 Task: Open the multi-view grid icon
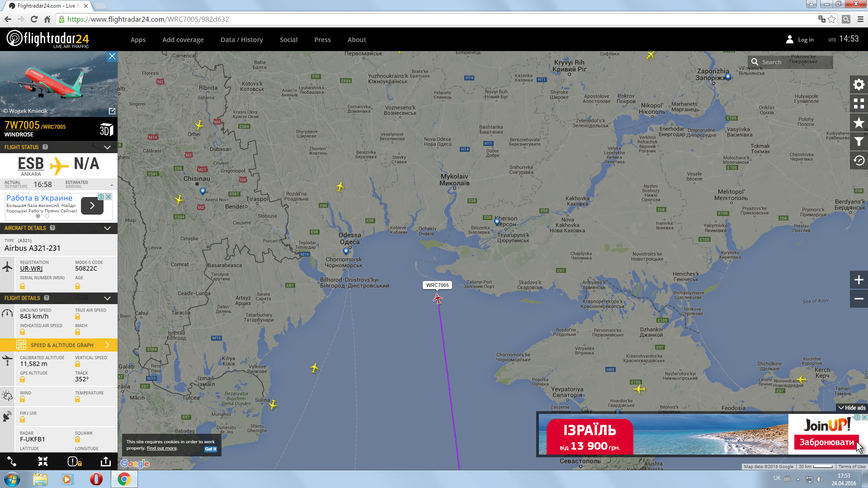coord(859,103)
